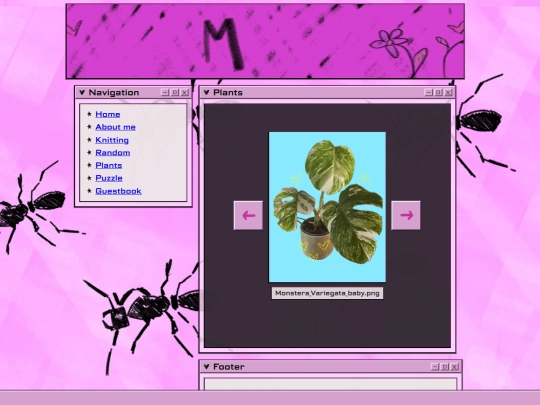Open the About me link
The image size is (540, 405).
[115, 127]
